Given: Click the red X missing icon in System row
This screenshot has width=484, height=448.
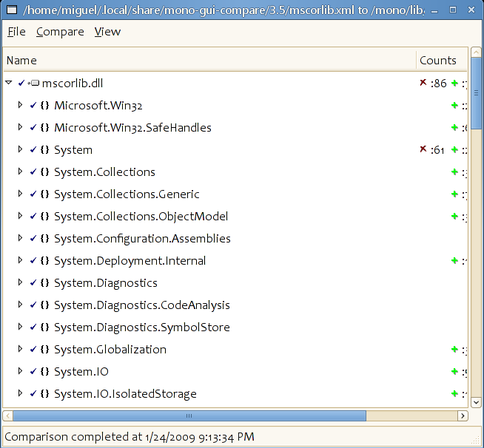Looking at the screenshot, I should tap(423, 149).
